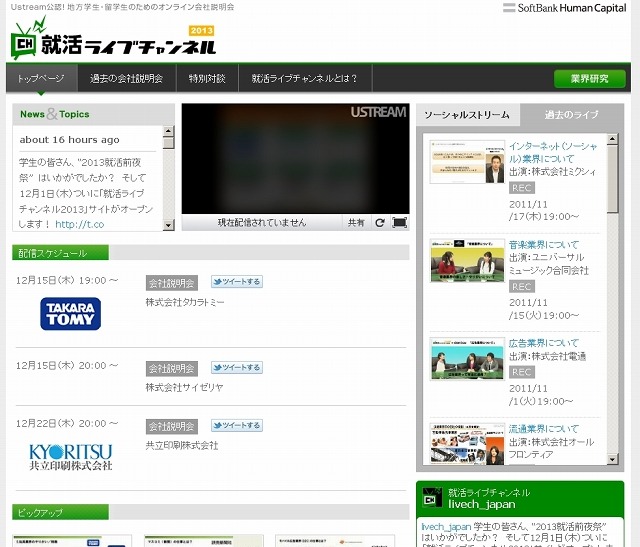Click livech_japan Twitter avatar icon
Image resolution: width=640 pixels, height=547 pixels.
pos(432,497)
